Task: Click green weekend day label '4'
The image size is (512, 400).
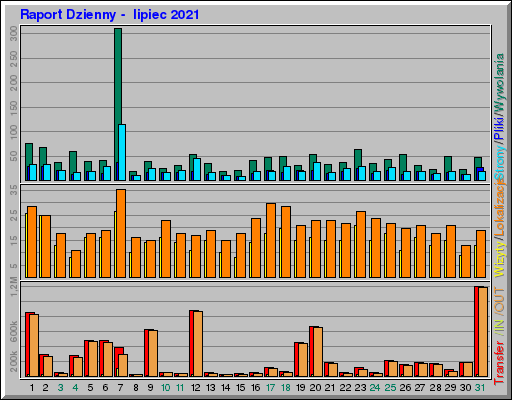Action: (75, 388)
